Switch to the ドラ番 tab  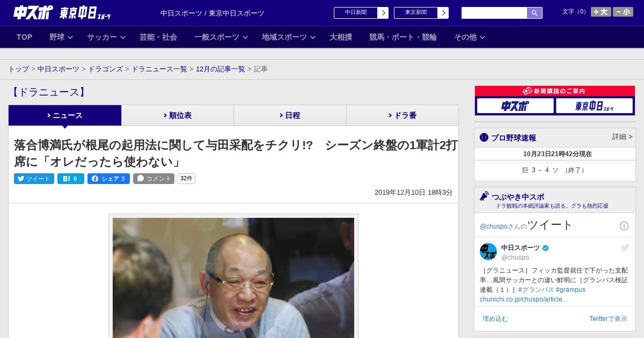tap(402, 115)
